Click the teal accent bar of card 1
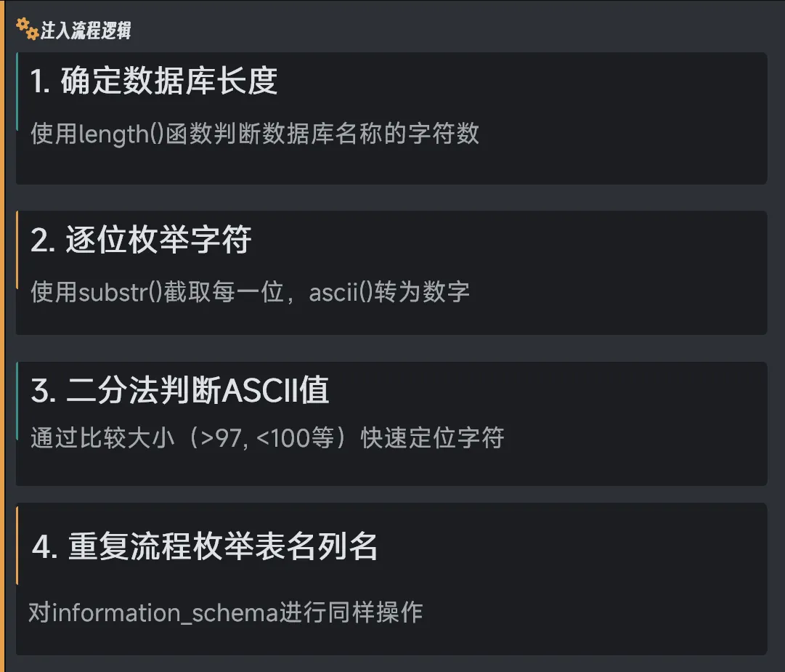Viewport: 785px width, 672px height. pyautogui.click(x=17, y=92)
